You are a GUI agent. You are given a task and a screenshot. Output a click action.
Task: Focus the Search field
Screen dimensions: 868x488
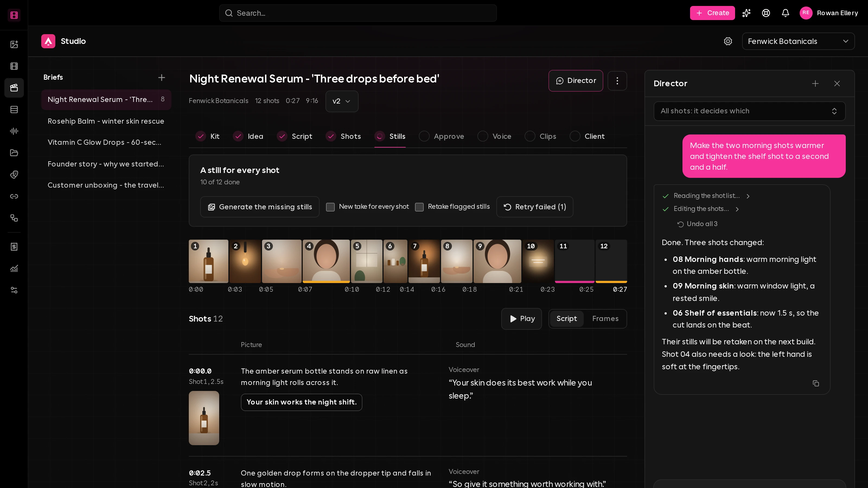(358, 13)
